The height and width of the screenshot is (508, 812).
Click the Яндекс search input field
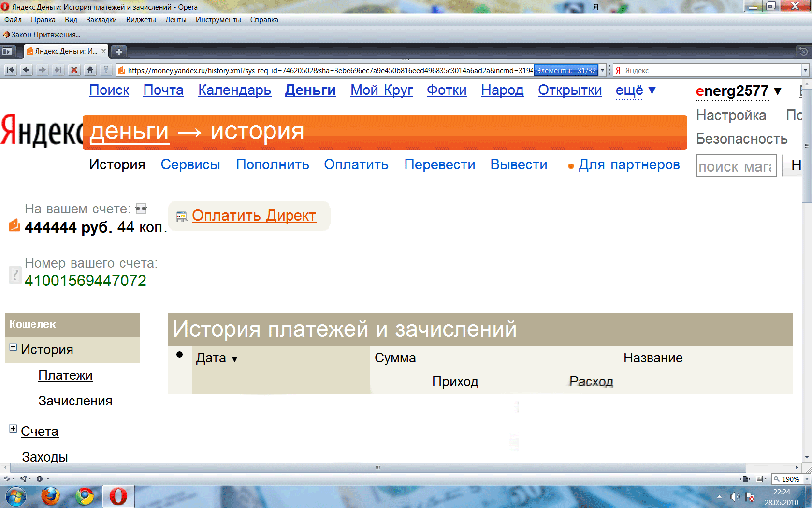708,71
